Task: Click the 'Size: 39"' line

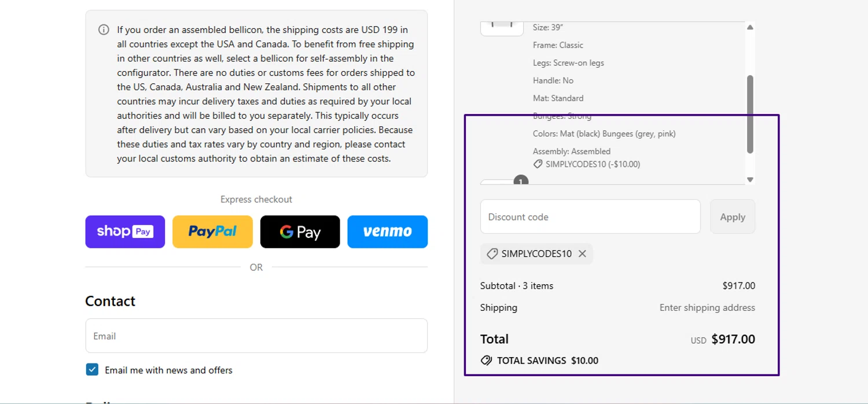Action: click(x=548, y=27)
